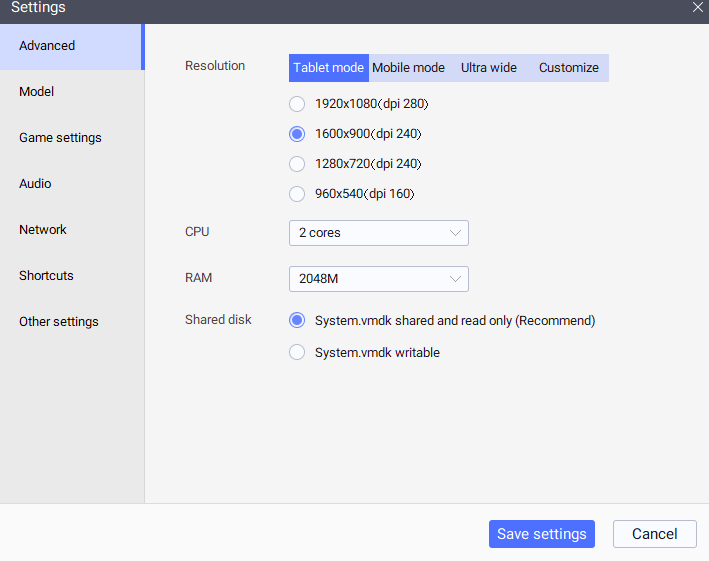The width and height of the screenshot is (709, 561).
Task: Select System.vmdk shared and read only option
Action: pos(297,321)
